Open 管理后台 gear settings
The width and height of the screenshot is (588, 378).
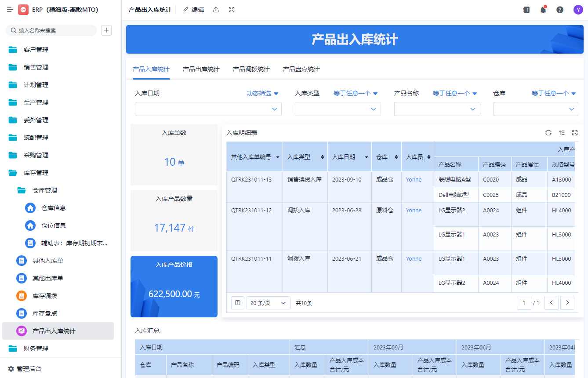point(25,369)
